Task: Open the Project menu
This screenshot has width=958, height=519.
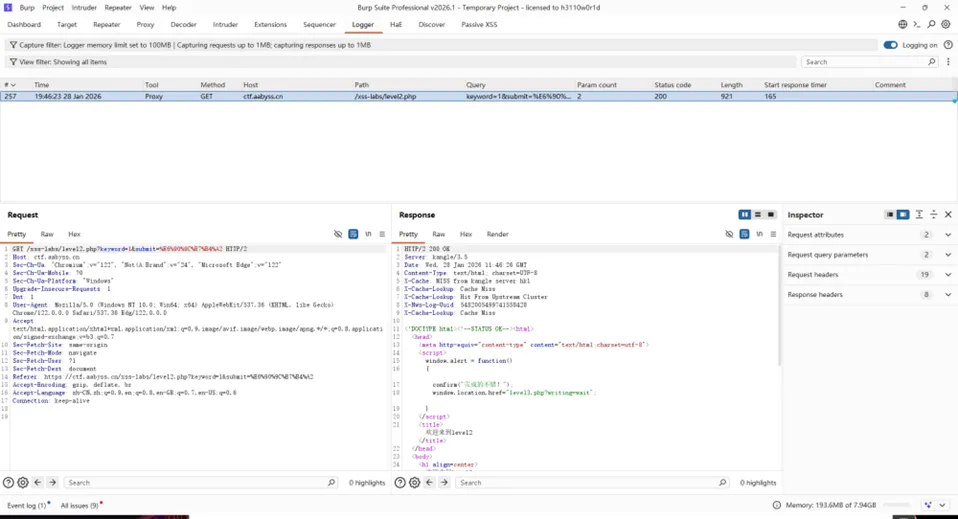Action: [53, 7]
